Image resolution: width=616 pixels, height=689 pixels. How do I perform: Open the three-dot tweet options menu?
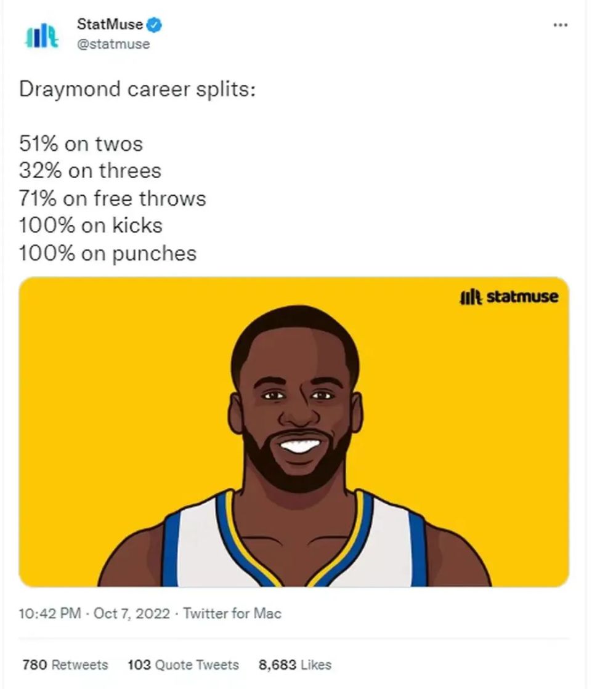coord(560,25)
